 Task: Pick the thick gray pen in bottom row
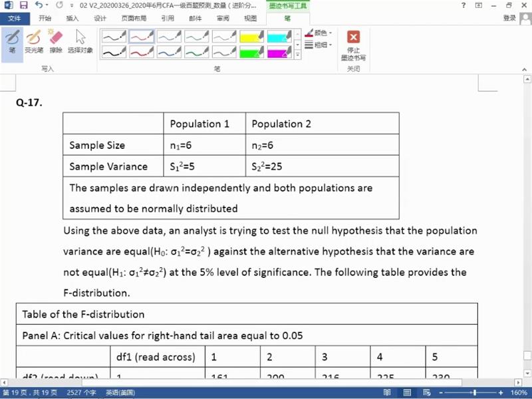tap(224, 52)
